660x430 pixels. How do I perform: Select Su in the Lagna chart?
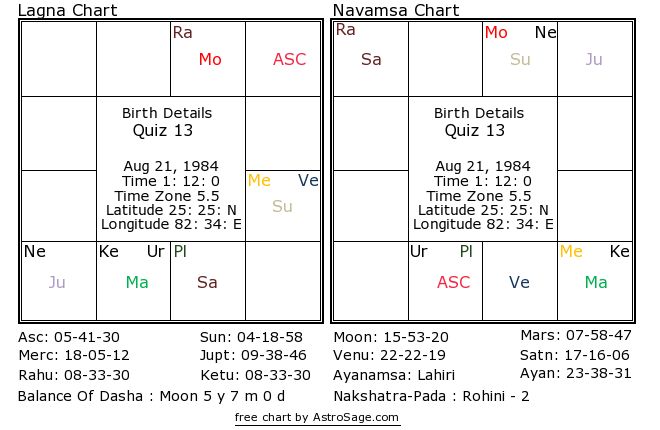pyautogui.click(x=282, y=207)
